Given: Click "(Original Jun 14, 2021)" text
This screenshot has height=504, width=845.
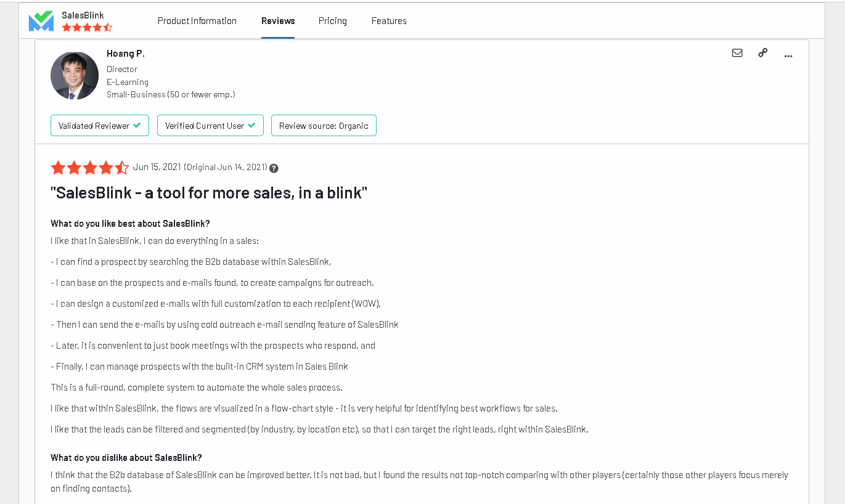Looking at the screenshot, I should coord(226,167).
